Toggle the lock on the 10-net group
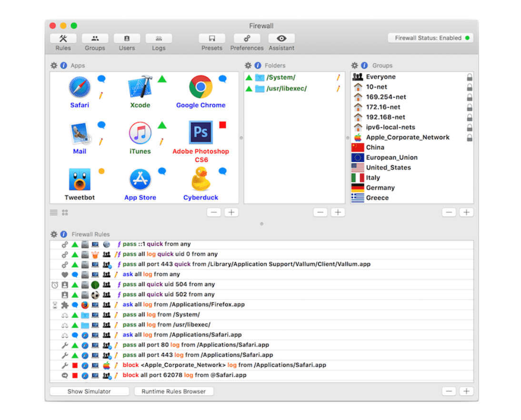 pyautogui.click(x=470, y=87)
